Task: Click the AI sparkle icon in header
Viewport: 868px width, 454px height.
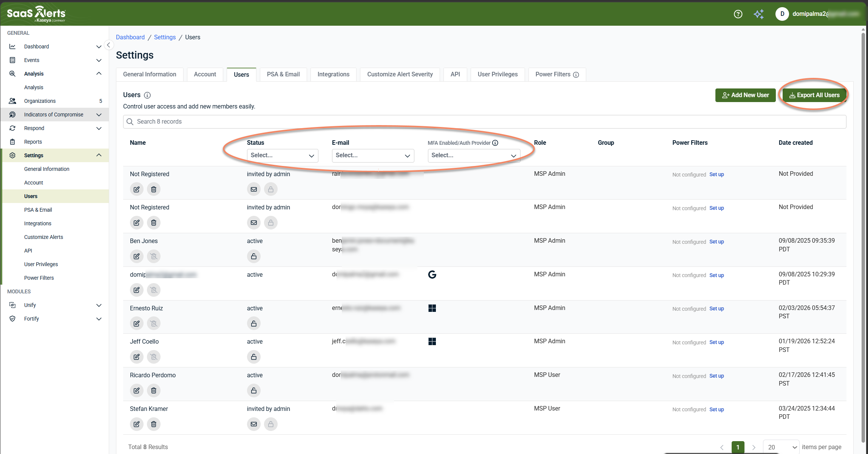Action: [x=758, y=14]
